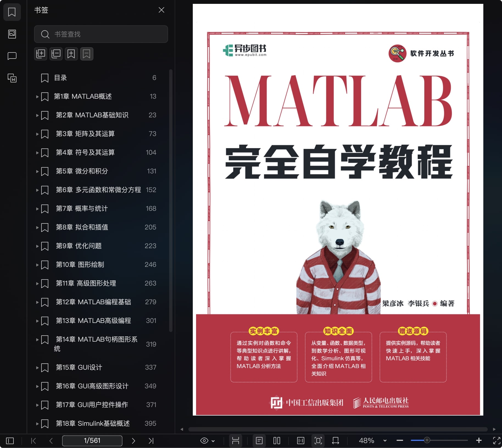Delete selected bookmark icon

coord(87,54)
